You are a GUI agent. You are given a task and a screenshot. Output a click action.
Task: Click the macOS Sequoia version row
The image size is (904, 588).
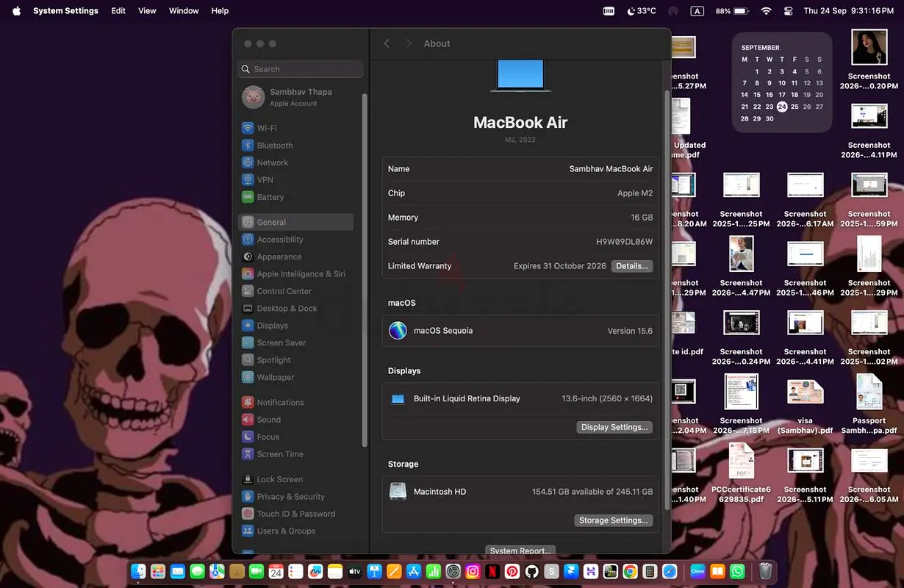(x=520, y=331)
